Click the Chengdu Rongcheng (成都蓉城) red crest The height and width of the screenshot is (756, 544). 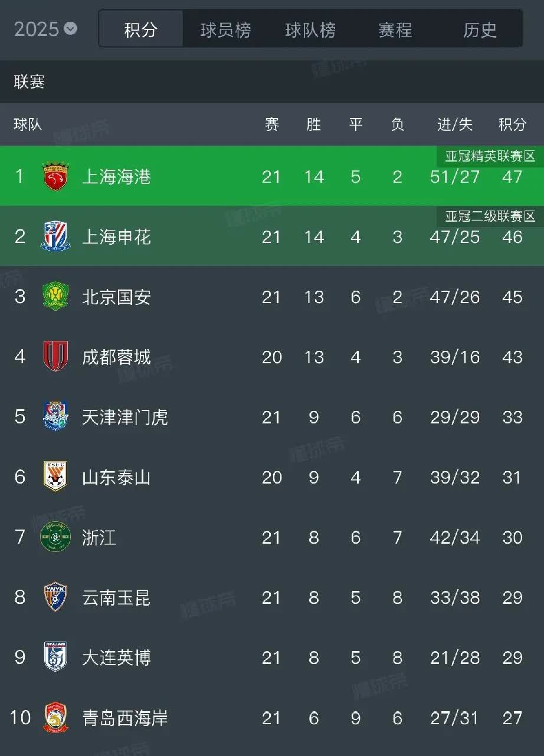(55, 357)
